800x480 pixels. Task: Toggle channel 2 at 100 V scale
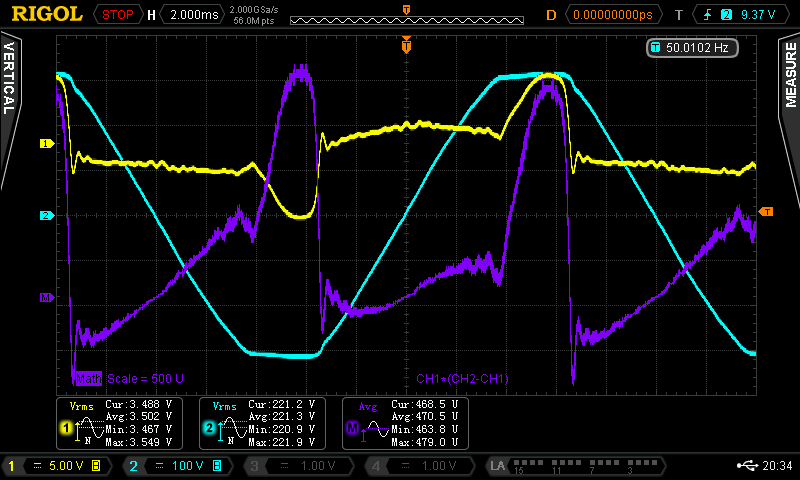tap(178, 466)
